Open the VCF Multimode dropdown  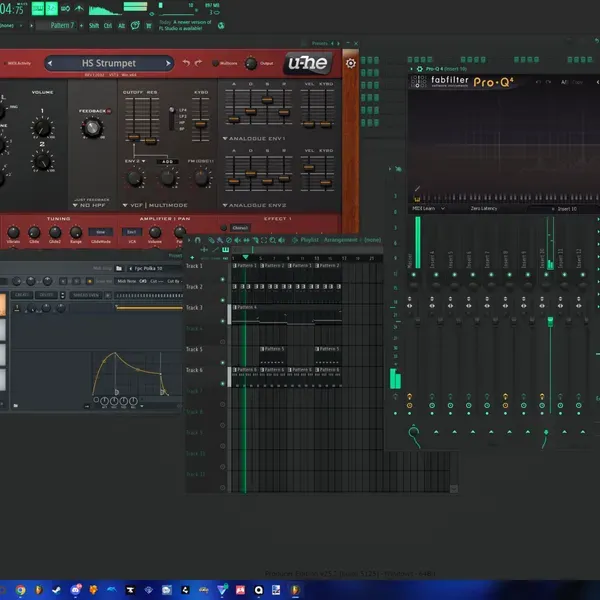click(x=155, y=205)
